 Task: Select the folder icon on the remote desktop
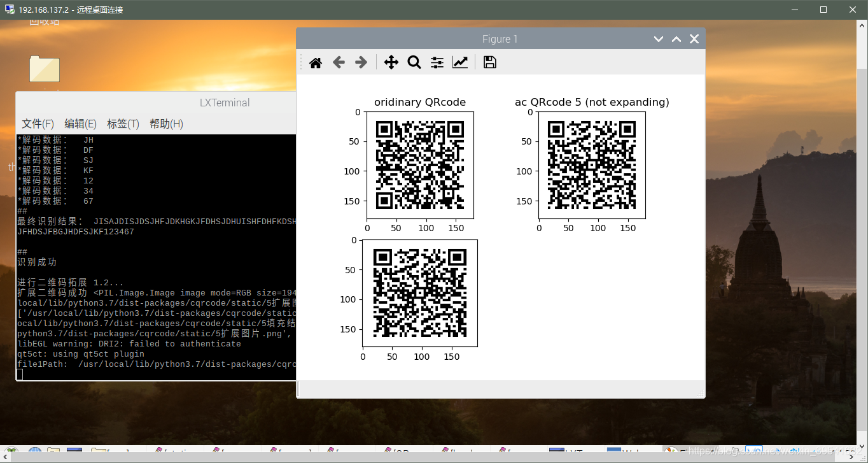(x=45, y=69)
